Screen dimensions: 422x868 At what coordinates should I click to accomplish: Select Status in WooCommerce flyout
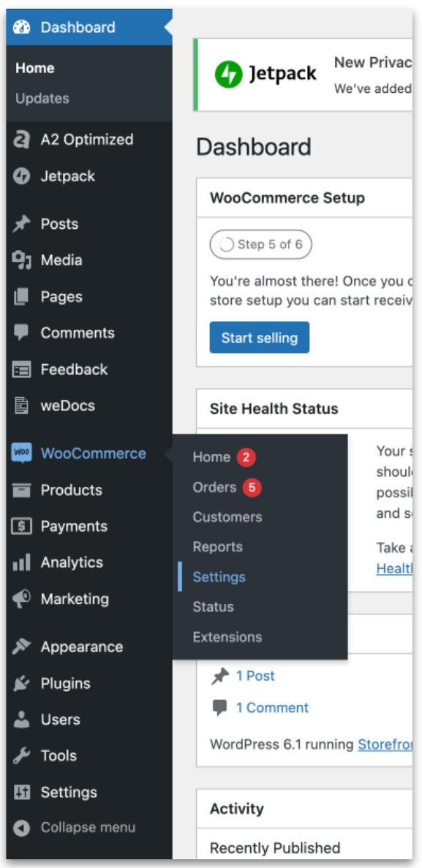[x=214, y=607]
